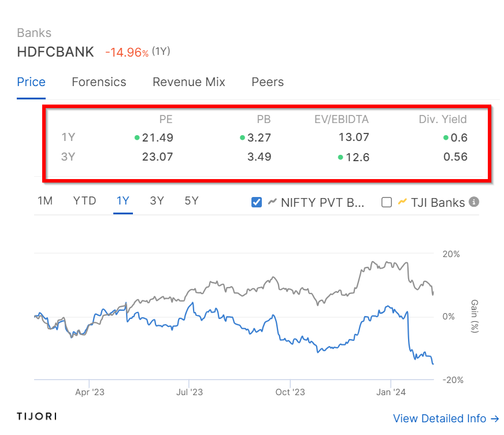Click the arrow after View Detailed Info
The image size is (504, 435).
click(x=495, y=419)
